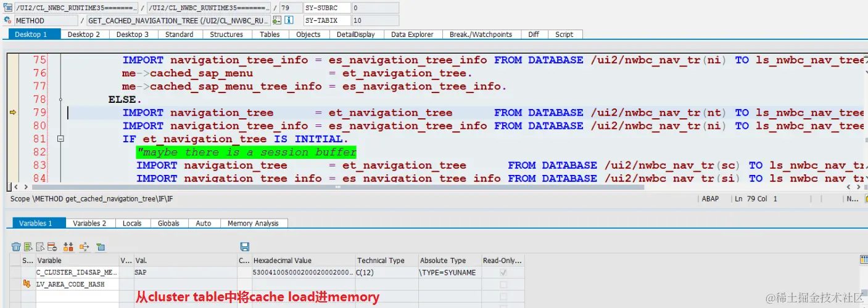Click the Val. column header

[185, 261]
